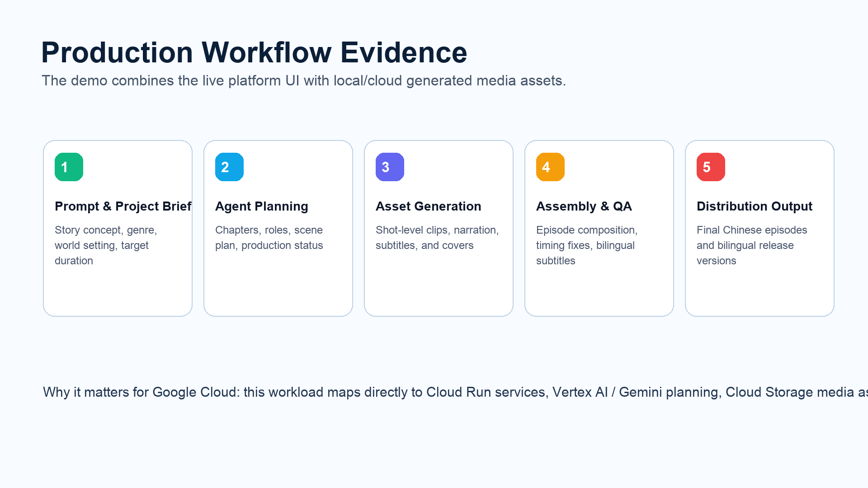Click the Production Workflow Evidence title
This screenshot has height=488, width=868.
(254, 52)
